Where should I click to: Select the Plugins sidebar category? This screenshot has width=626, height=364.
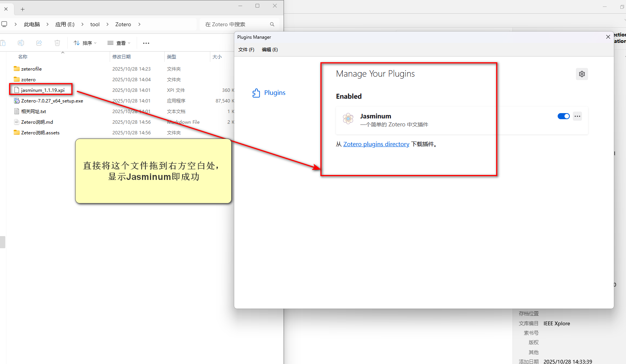269,93
